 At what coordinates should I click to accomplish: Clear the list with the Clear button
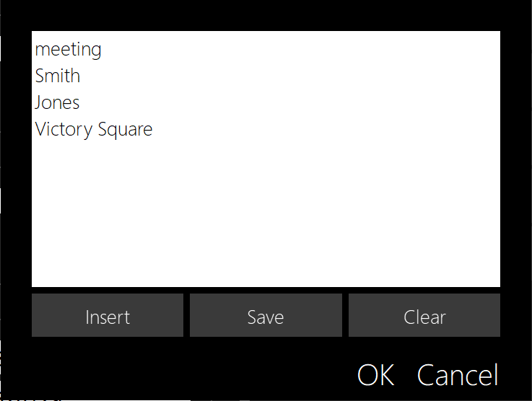pyautogui.click(x=424, y=316)
